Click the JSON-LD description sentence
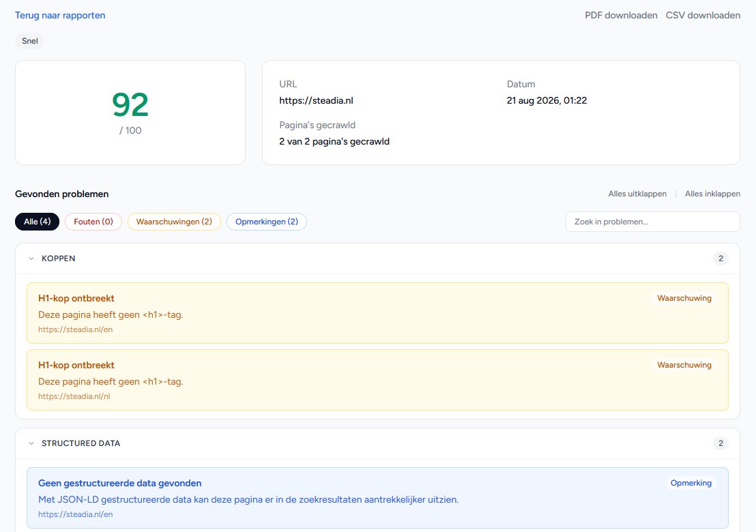 pyautogui.click(x=248, y=500)
